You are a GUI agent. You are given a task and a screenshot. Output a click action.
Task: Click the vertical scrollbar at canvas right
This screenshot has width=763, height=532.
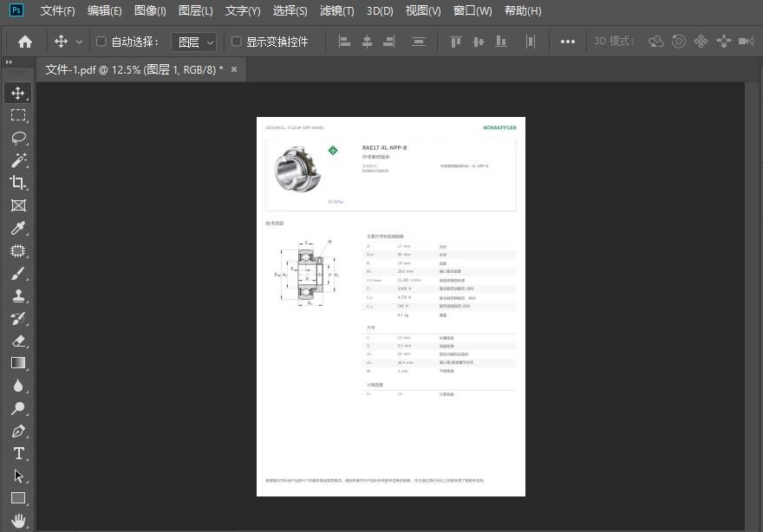[753, 307]
